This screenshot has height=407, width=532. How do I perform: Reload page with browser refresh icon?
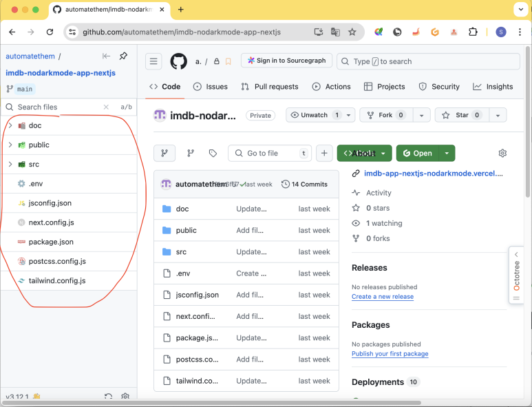(x=50, y=32)
